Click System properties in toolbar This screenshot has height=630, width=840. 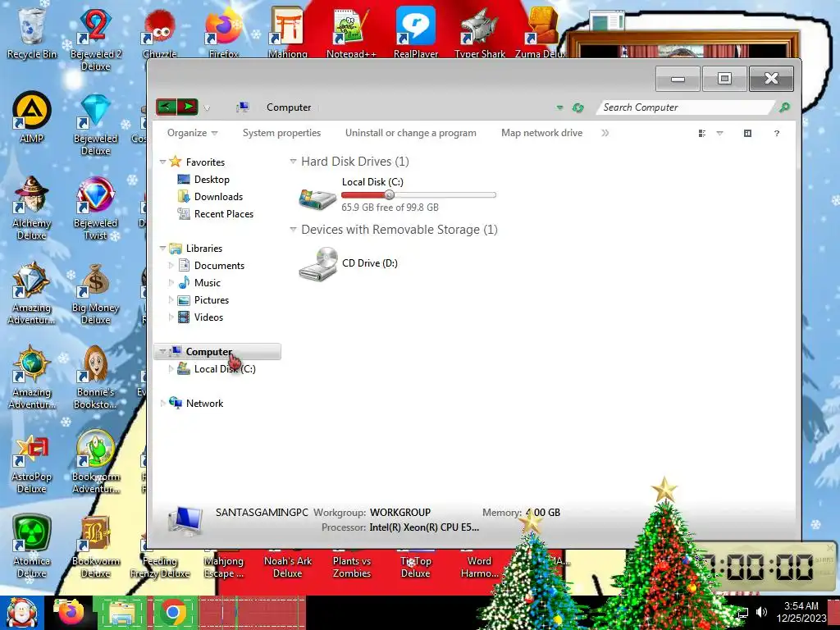tap(282, 133)
